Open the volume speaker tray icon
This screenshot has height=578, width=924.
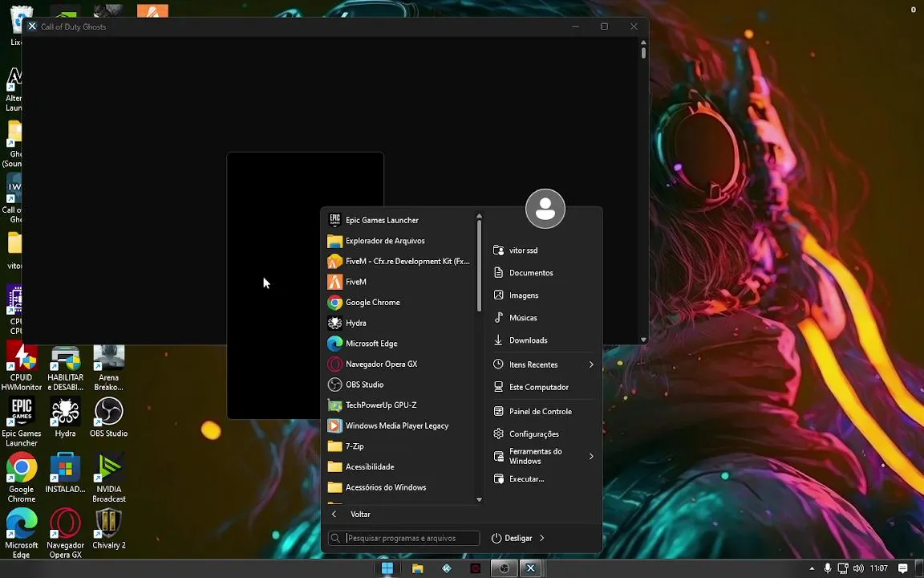pyautogui.click(x=858, y=568)
